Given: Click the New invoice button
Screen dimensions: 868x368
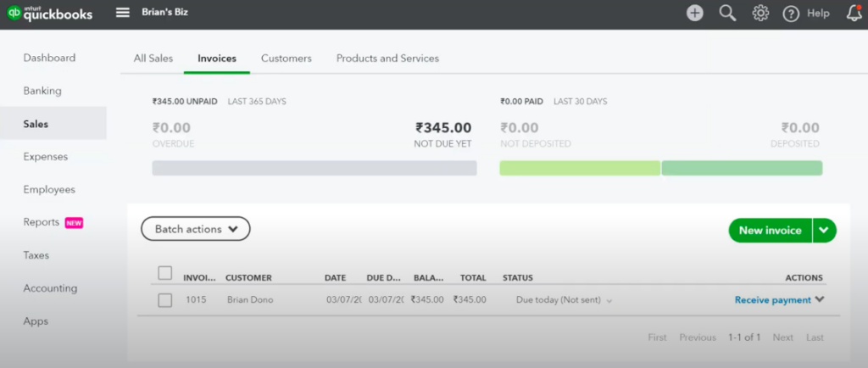Looking at the screenshot, I should click(x=770, y=230).
